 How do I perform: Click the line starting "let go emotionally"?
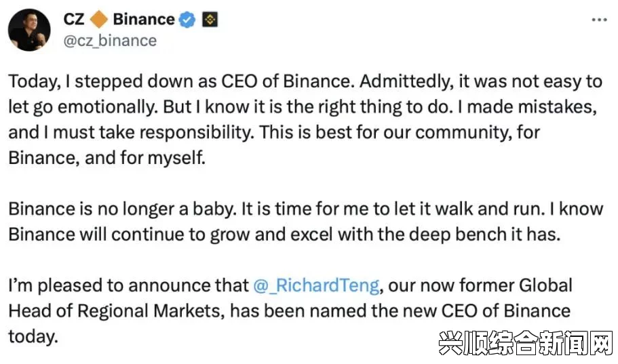[303, 108]
